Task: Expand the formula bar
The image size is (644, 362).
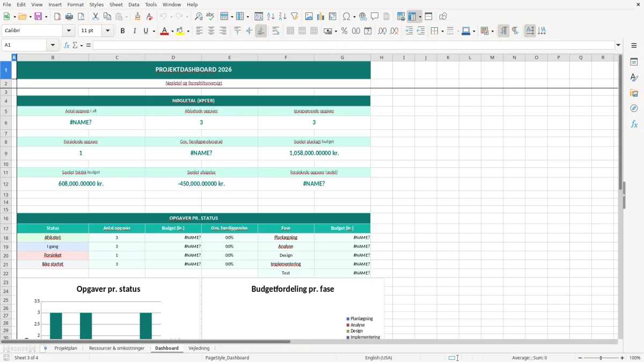Action: [x=618, y=45]
